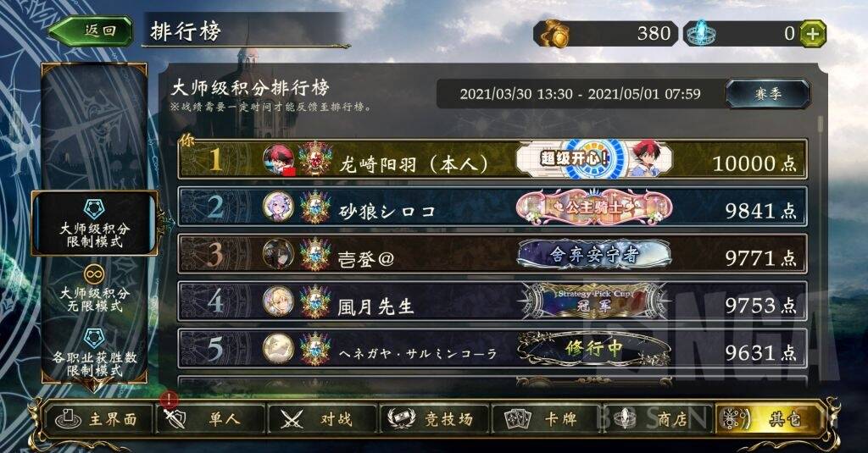The width and height of the screenshot is (868, 453).
Task: Expand more ranking modes with bottom arrow
Action: click(x=93, y=386)
